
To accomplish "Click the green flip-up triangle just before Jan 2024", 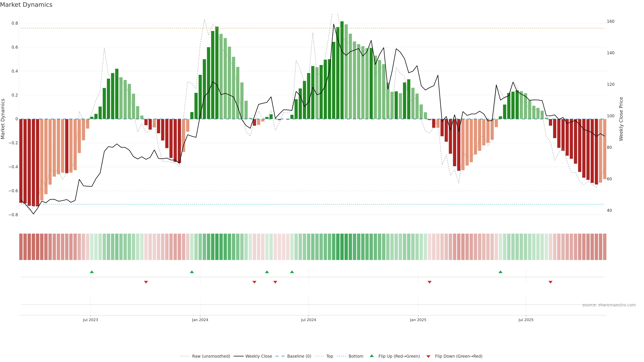I will pos(192,272).
